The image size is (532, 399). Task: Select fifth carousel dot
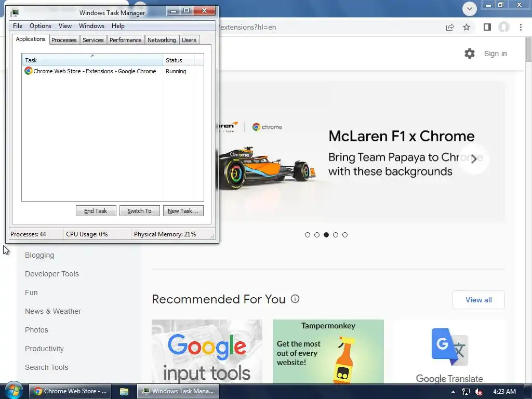[345, 235]
